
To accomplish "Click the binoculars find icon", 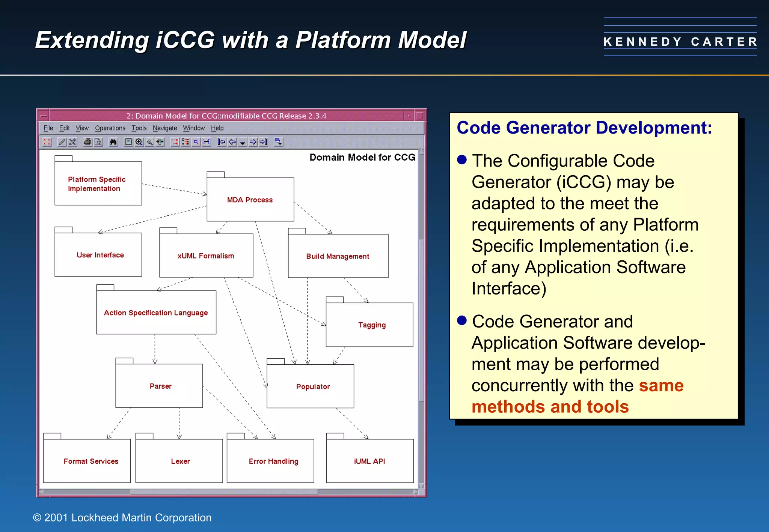I will [x=113, y=142].
